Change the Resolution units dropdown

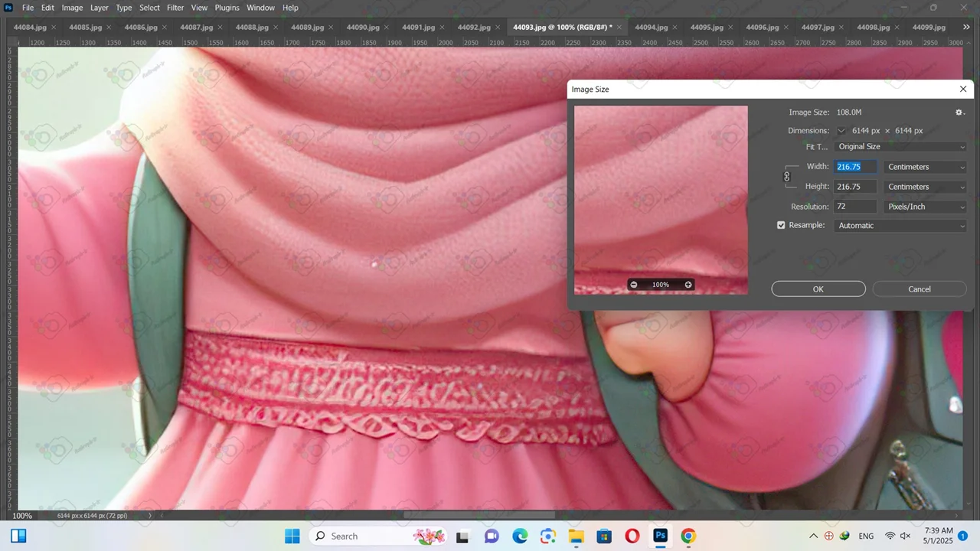925,207
